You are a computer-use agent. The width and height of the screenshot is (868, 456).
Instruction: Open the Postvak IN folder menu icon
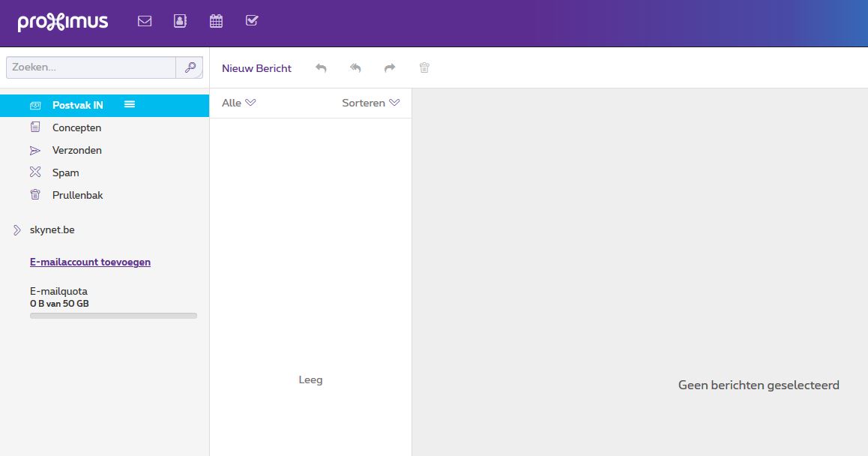coord(129,105)
